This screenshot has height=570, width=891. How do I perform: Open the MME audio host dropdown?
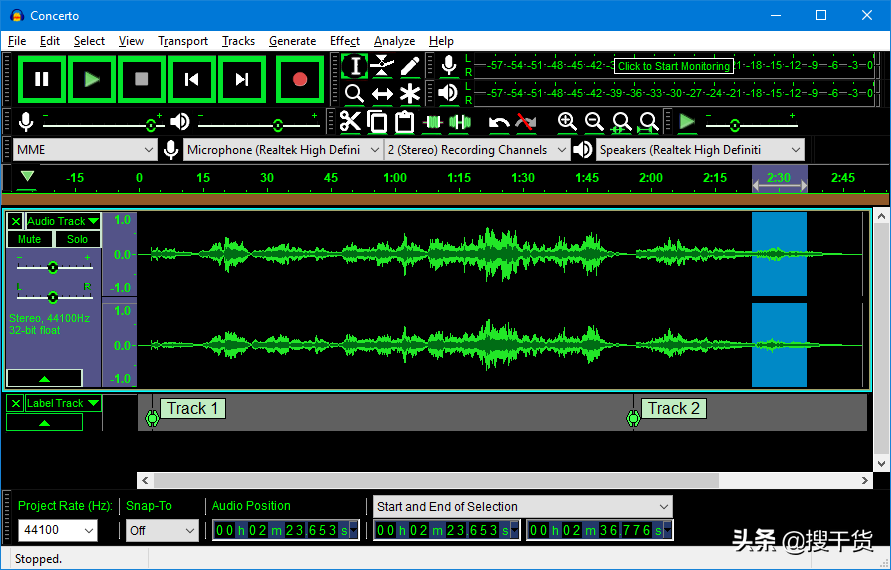click(x=84, y=150)
